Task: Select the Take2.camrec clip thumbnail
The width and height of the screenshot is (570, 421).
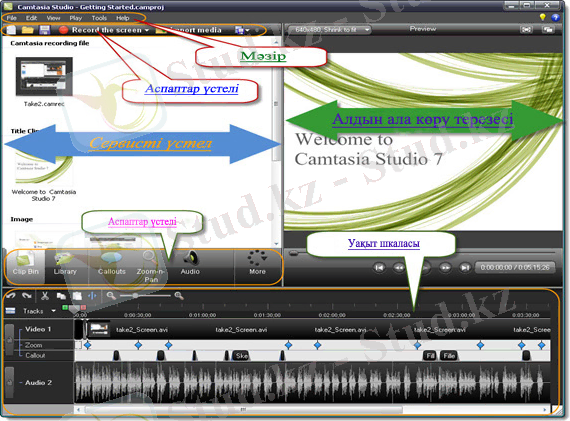Action: coord(44,76)
